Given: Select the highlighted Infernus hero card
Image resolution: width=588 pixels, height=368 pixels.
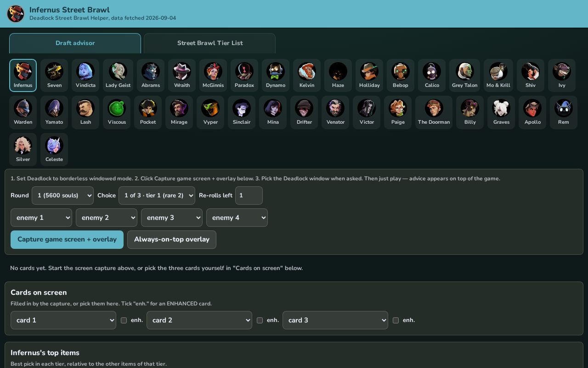Looking at the screenshot, I should 23,75.
